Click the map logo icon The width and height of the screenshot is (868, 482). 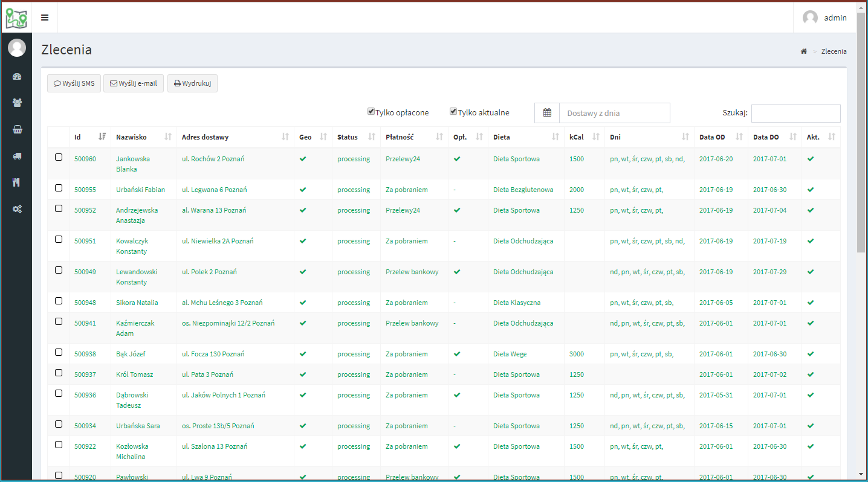click(x=16, y=18)
